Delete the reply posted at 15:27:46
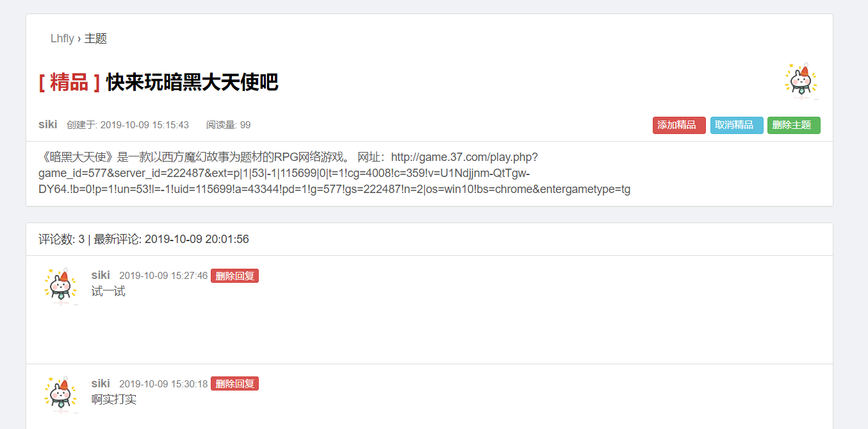Screen dimensions: 868x429 (x=234, y=276)
